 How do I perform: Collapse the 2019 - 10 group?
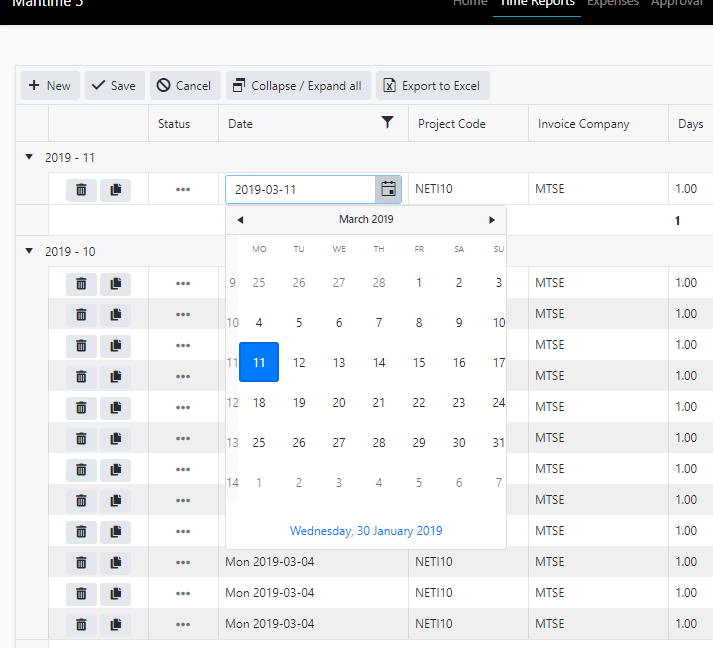tap(29, 251)
